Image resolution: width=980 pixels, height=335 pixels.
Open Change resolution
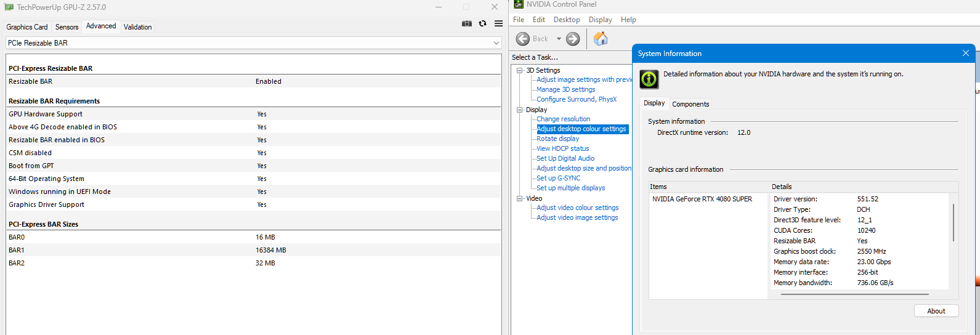(563, 119)
